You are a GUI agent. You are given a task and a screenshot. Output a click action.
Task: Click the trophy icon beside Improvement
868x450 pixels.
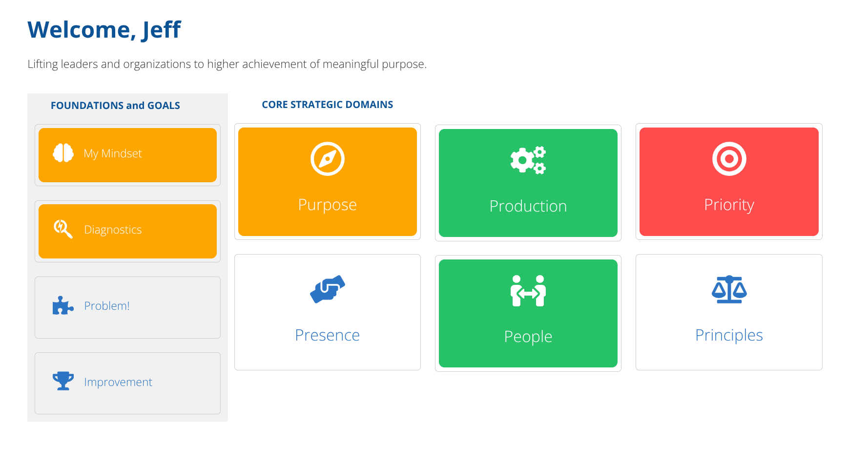tap(63, 381)
